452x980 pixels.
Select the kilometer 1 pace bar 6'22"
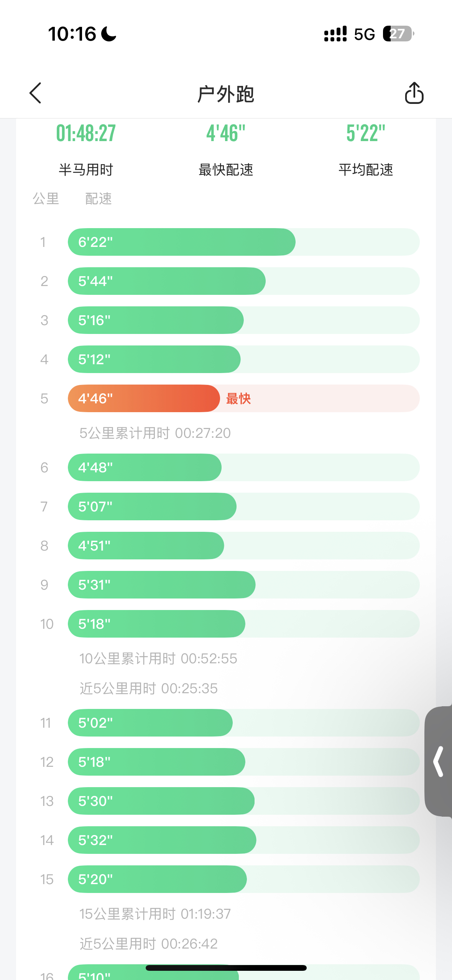(x=181, y=242)
